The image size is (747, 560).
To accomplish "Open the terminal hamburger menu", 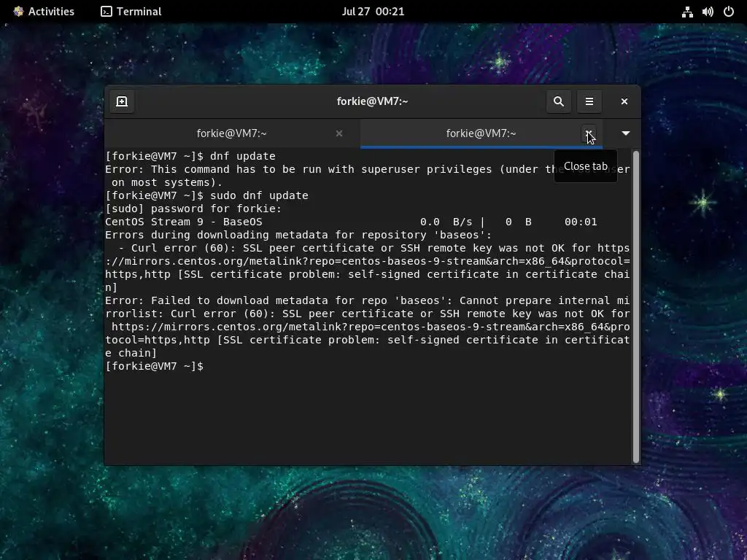I will tap(589, 101).
